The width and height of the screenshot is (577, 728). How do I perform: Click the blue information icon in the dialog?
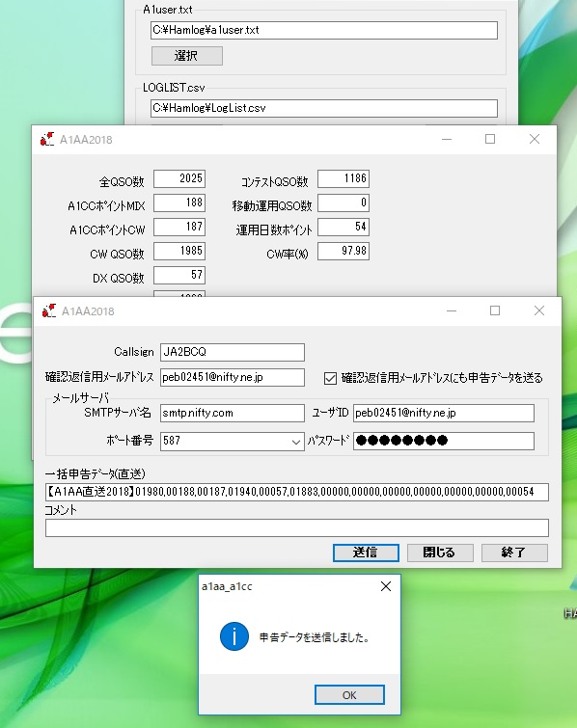pyautogui.click(x=234, y=636)
